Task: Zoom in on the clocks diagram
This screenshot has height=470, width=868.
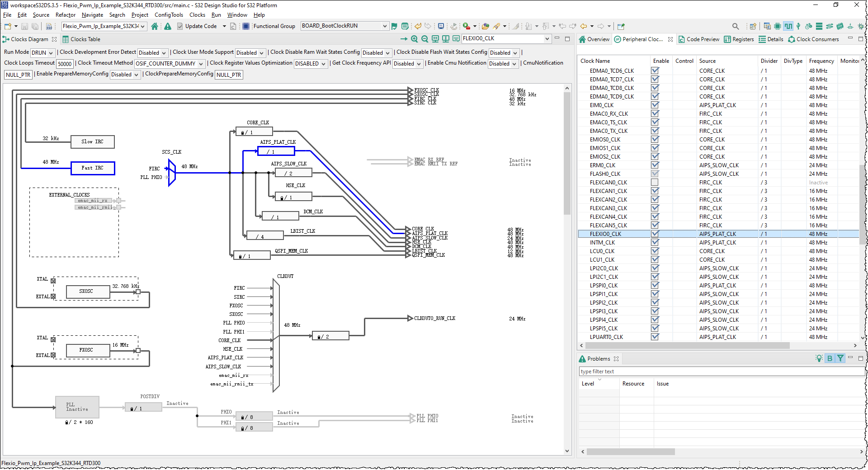Action: point(414,39)
